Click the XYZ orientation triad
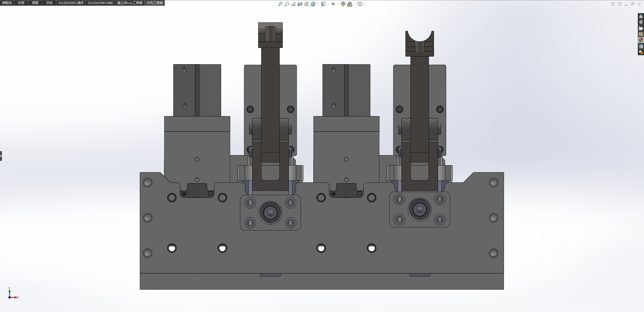644x312 pixels. click(x=13, y=293)
